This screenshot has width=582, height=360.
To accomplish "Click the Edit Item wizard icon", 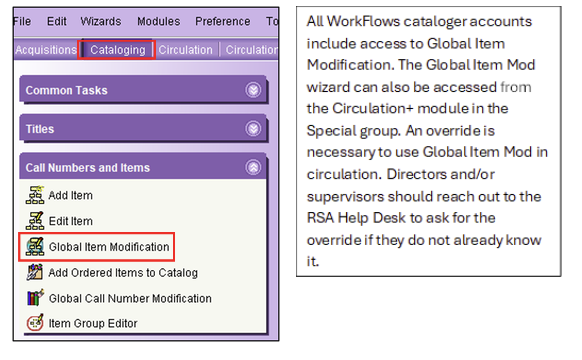I will (x=35, y=221).
